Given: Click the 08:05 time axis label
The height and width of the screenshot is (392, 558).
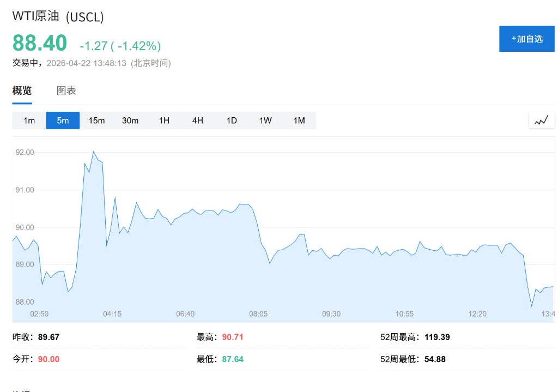Looking at the screenshot, I should (258, 314).
